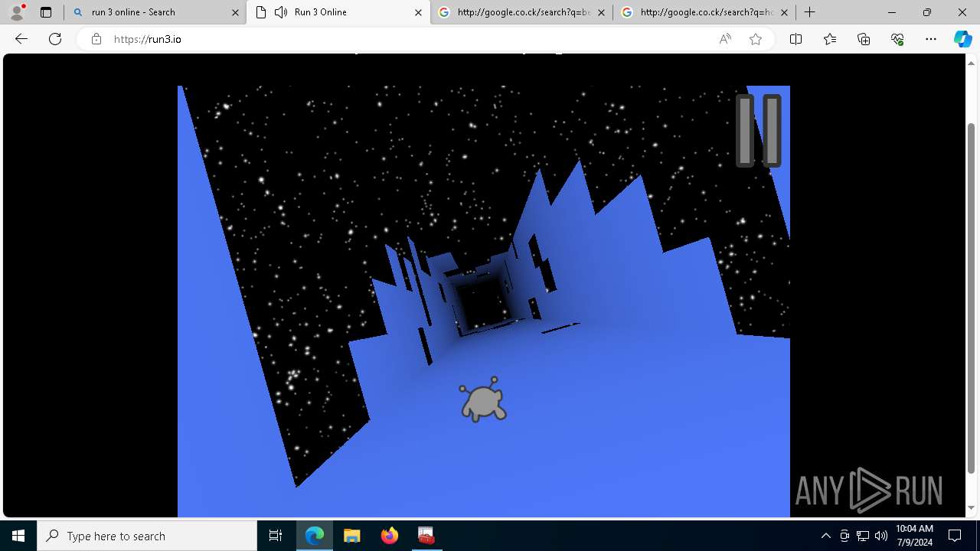This screenshot has width=980, height=551.
Task: Close the Run 3 Online tab
Action: (418, 12)
